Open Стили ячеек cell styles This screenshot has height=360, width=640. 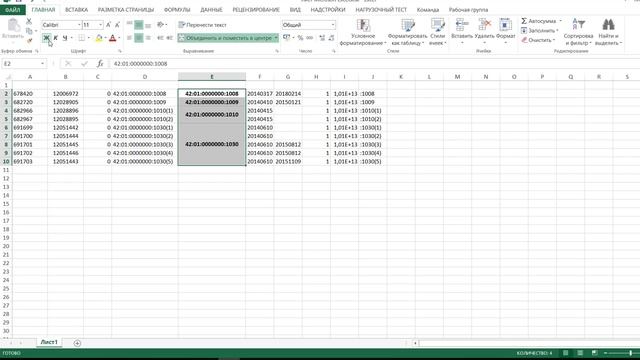[x=438, y=32]
